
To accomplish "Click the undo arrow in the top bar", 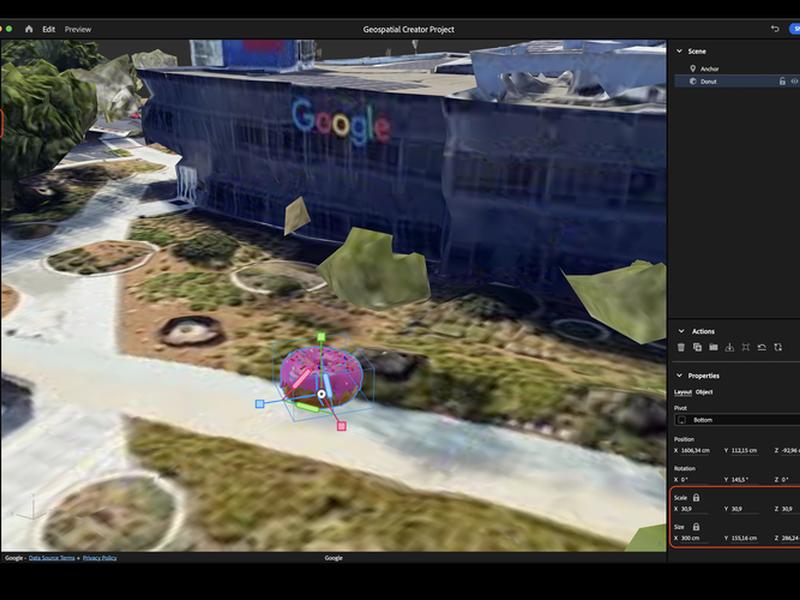I will coord(775,29).
